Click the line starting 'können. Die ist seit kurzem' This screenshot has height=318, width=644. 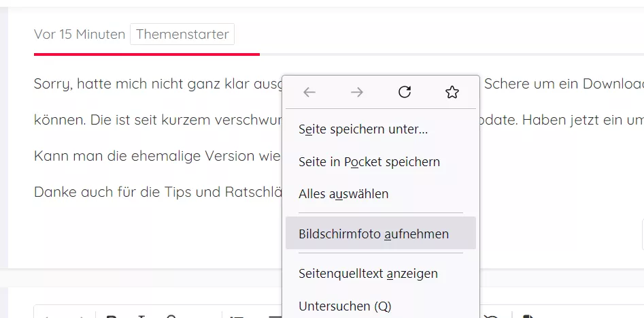pyautogui.click(x=158, y=120)
